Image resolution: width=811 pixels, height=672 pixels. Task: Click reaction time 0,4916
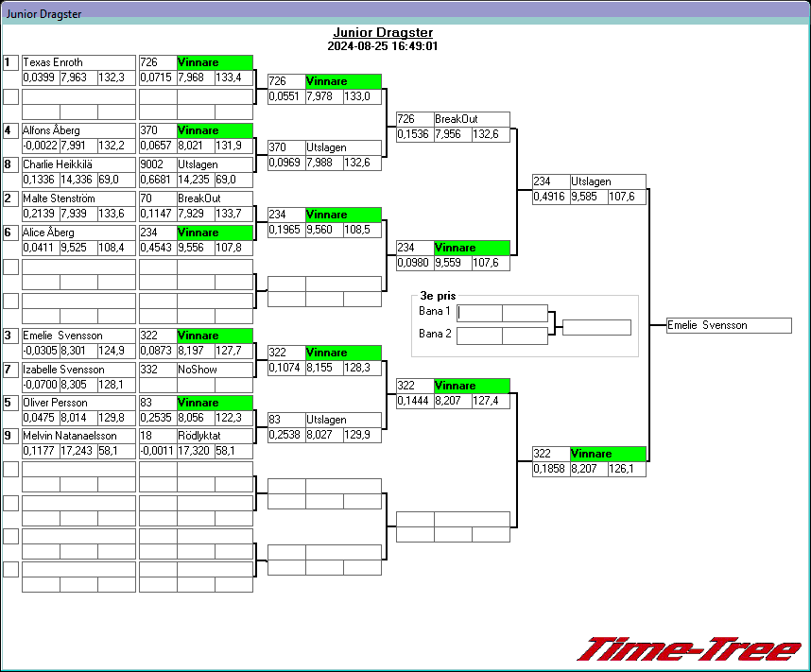tap(551, 198)
